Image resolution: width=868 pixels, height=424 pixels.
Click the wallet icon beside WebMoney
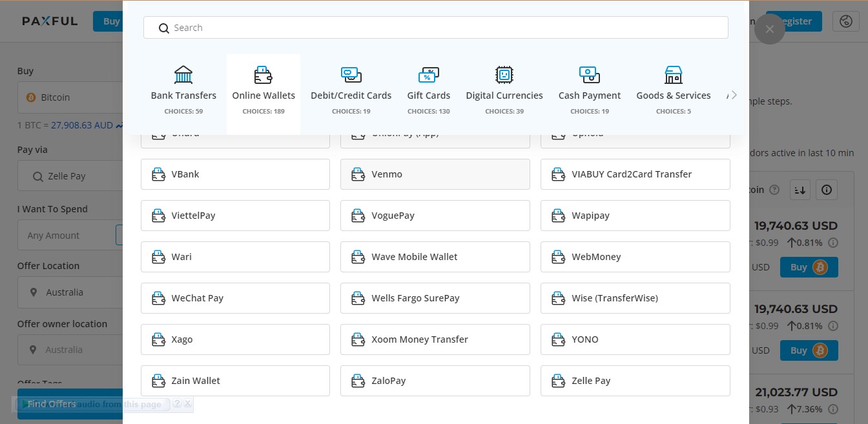pyautogui.click(x=559, y=257)
